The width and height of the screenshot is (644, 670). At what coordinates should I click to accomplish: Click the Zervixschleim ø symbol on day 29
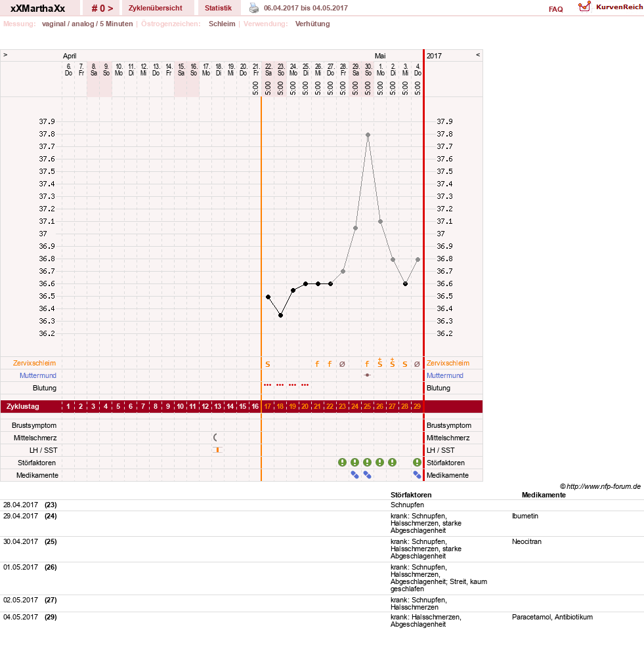click(417, 364)
